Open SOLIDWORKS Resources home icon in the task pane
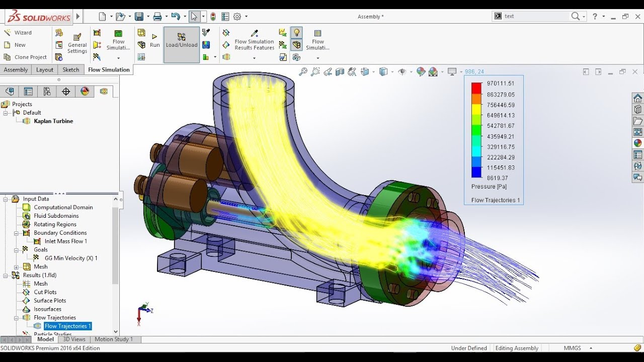Image resolution: width=644 pixels, height=362 pixels. (637, 98)
